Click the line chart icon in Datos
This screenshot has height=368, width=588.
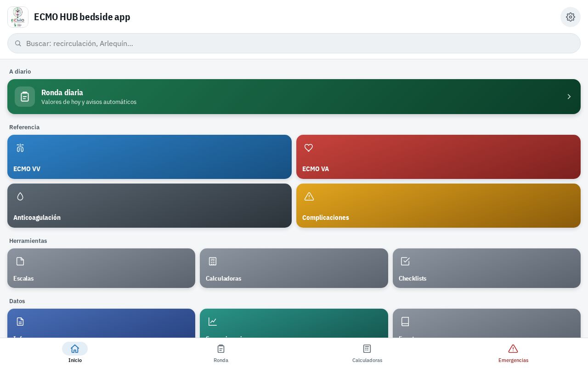[x=213, y=322]
